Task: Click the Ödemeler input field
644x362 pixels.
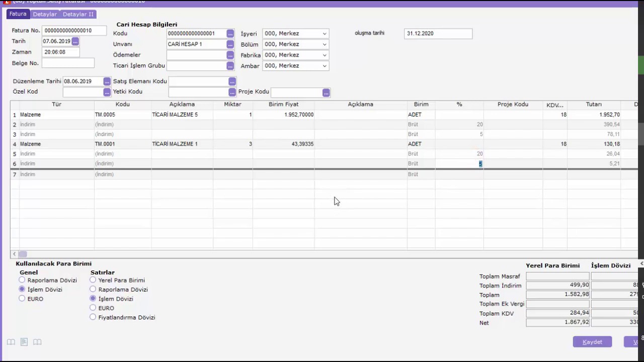Action: point(196,55)
